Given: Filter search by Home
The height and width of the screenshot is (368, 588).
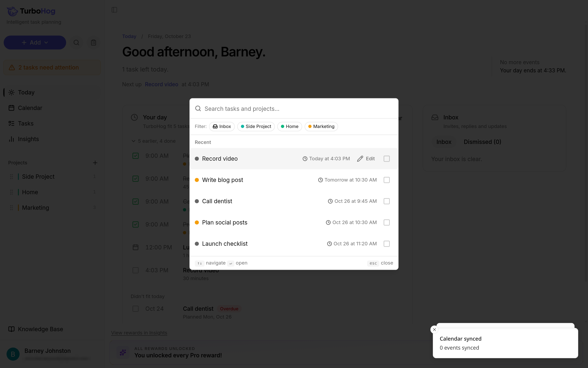Looking at the screenshot, I should 289,126.
